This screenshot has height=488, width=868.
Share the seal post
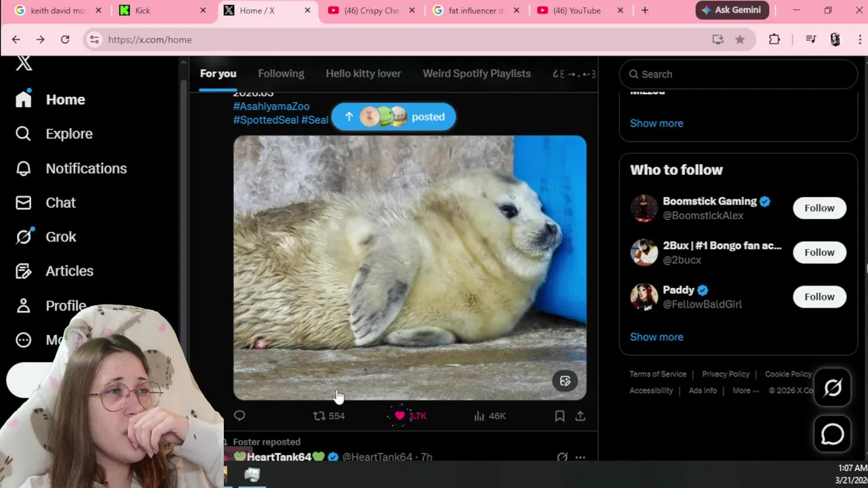580,416
